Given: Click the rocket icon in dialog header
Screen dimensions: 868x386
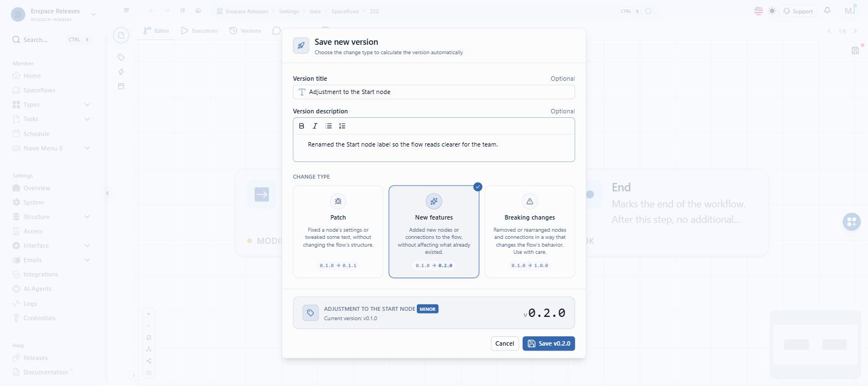Looking at the screenshot, I should point(301,46).
